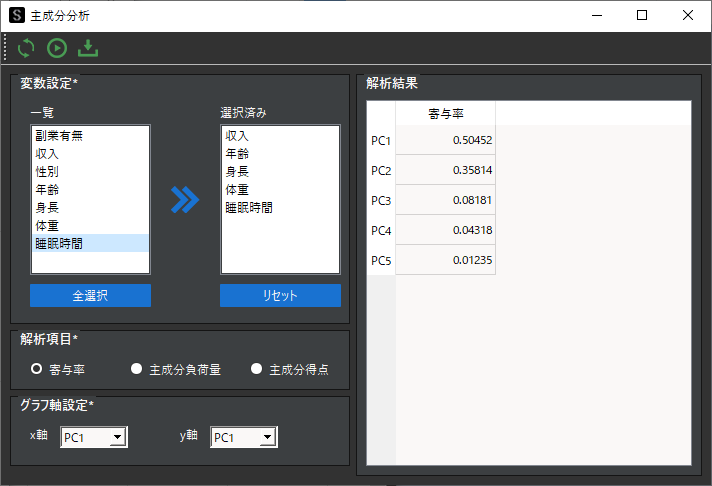Close the 主成分分析 window
Viewport: 712px width, 486px height.
(x=687, y=15)
